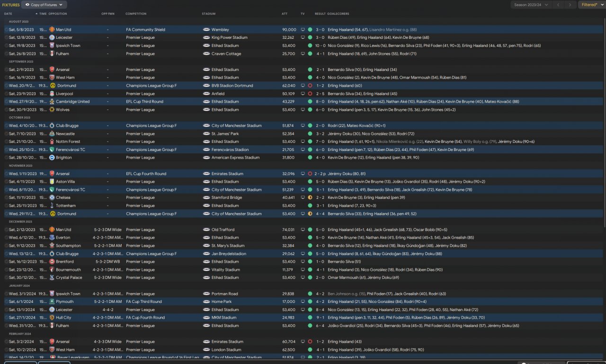Sort by the Result column header
This screenshot has height=364, width=606.
tap(320, 14)
